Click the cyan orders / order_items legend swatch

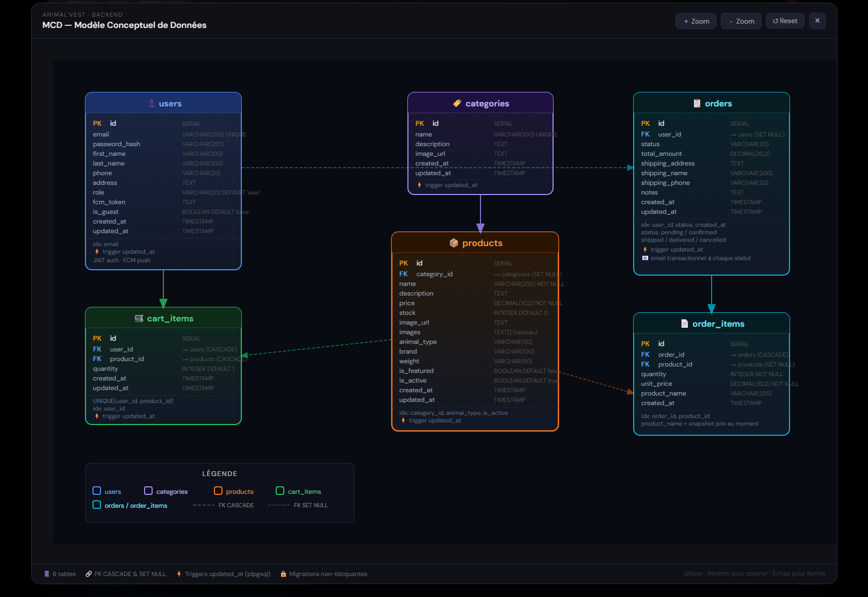[97, 505]
